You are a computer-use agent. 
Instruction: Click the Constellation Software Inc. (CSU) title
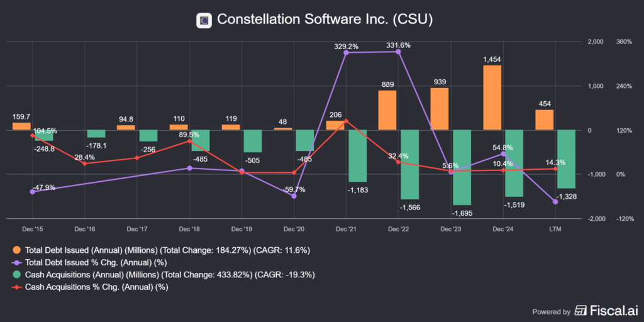pyautogui.click(x=325, y=20)
